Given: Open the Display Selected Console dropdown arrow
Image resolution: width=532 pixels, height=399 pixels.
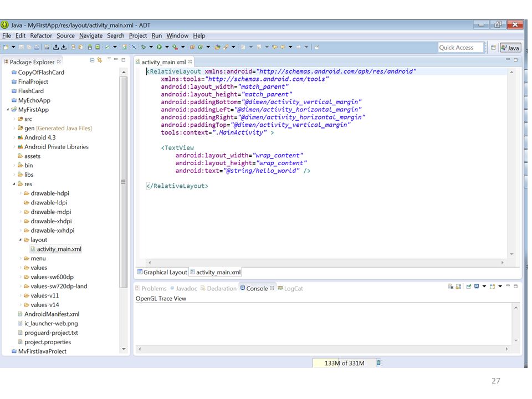Looking at the screenshot, I should pyautogui.click(x=484, y=287).
